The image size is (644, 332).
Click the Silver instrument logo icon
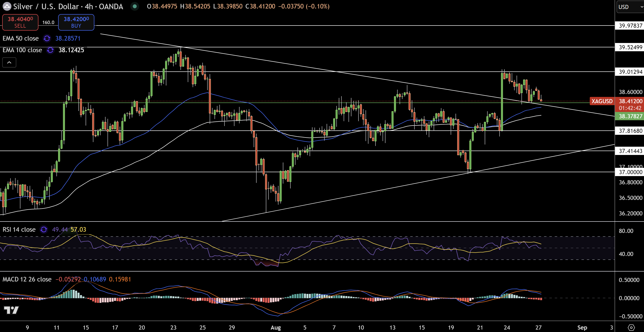tap(7, 7)
